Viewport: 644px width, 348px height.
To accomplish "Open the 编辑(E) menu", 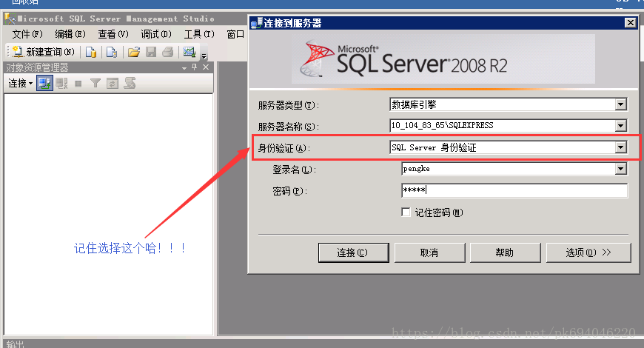I will click(x=70, y=34).
